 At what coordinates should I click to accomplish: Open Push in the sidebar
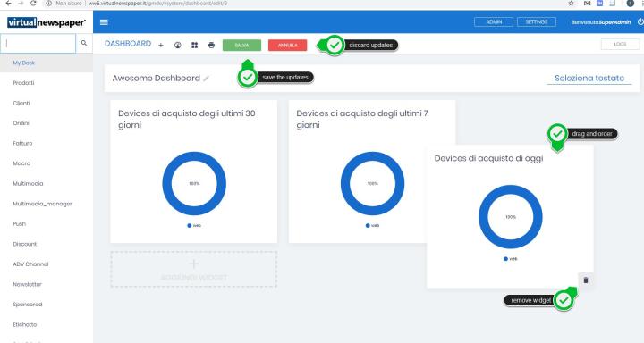tap(20, 223)
